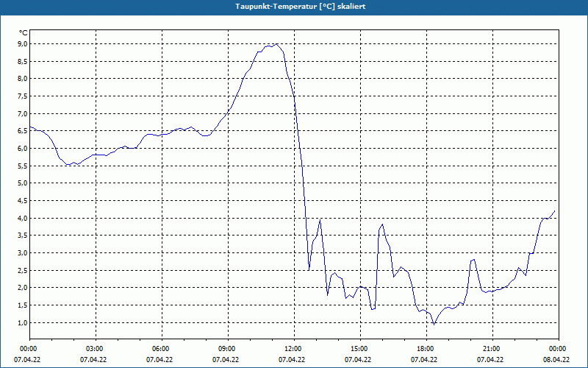Click the '00:00' time label above 07.04.22
The width and height of the screenshot is (588, 368).
click(27, 349)
